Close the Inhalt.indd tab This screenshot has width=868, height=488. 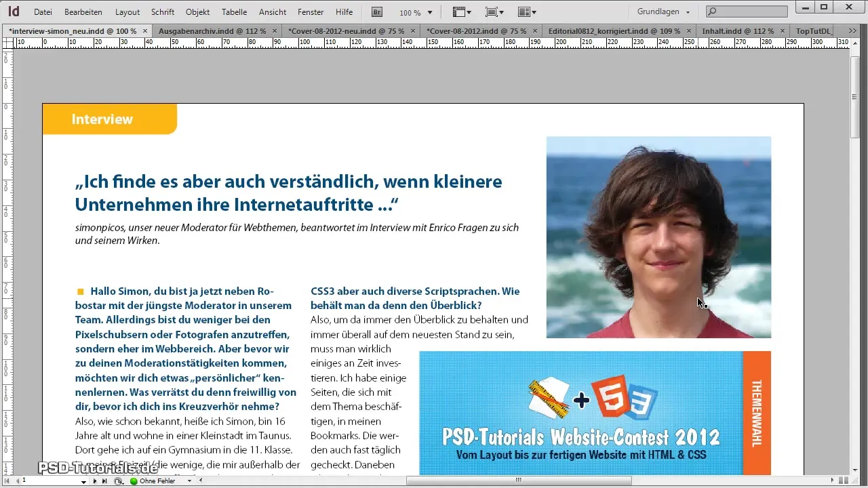coord(783,31)
